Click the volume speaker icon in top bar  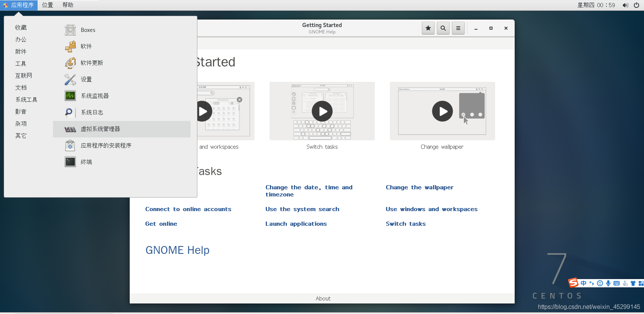tap(625, 5)
